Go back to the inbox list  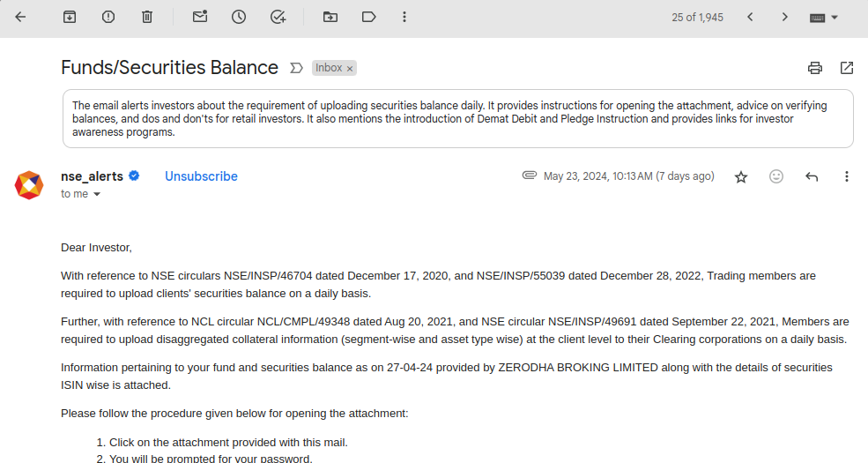coord(20,17)
